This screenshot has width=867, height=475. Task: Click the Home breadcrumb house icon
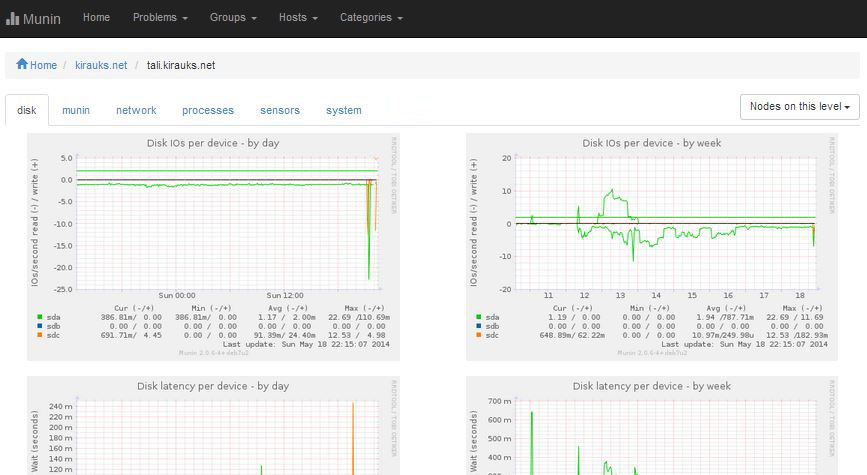click(21, 65)
